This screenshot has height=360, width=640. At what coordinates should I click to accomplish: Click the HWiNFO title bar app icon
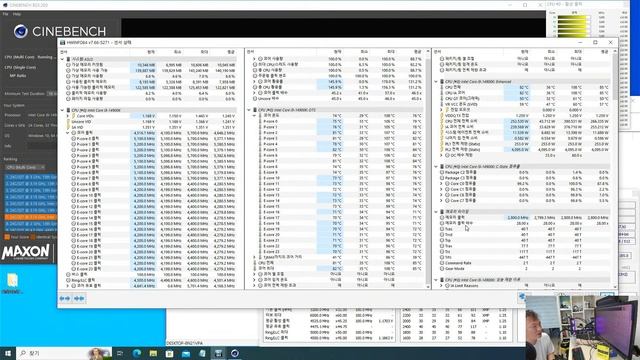tap(62, 42)
